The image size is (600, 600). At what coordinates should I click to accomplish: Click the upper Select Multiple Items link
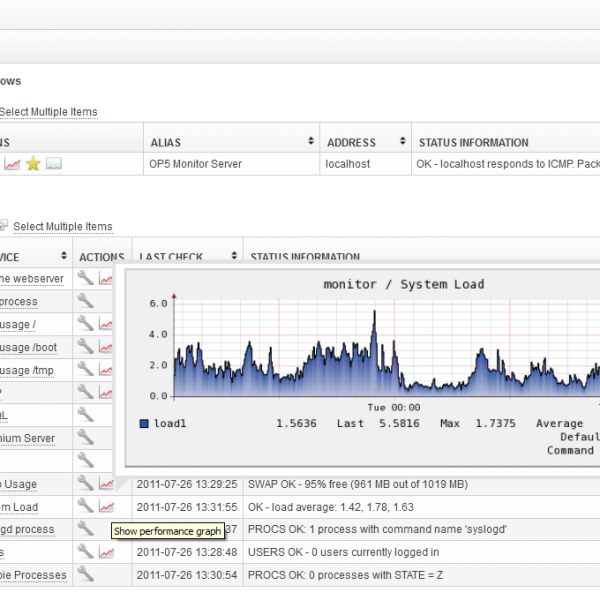tap(48, 112)
